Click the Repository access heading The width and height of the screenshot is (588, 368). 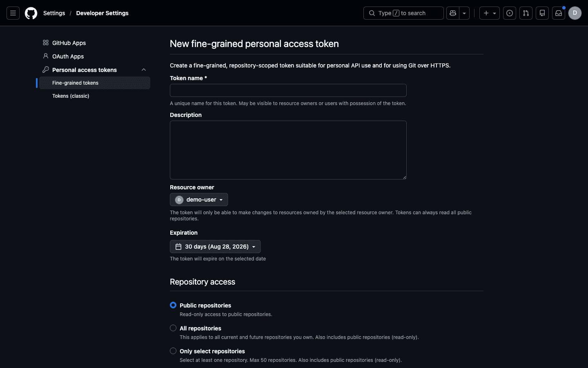[x=203, y=282]
